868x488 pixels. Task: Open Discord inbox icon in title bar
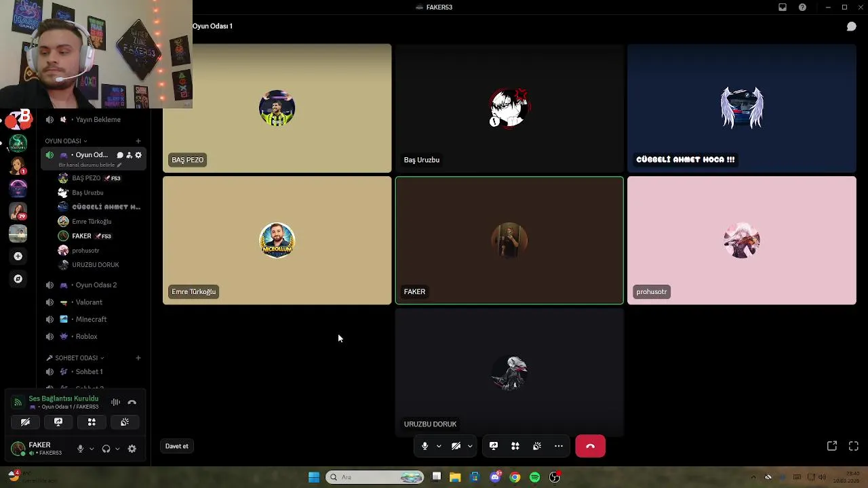[x=783, y=7]
